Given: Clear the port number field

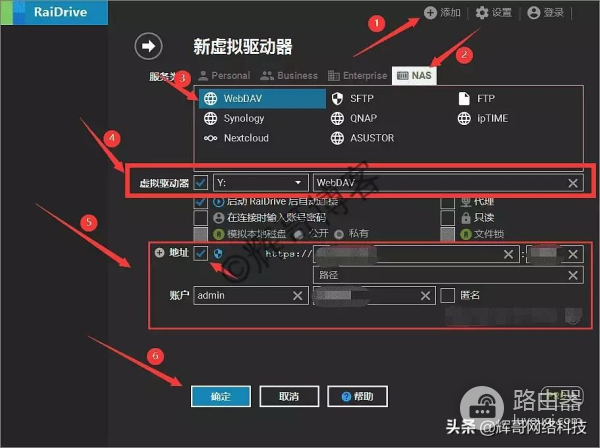Looking at the screenshot, I should [573, 254].
